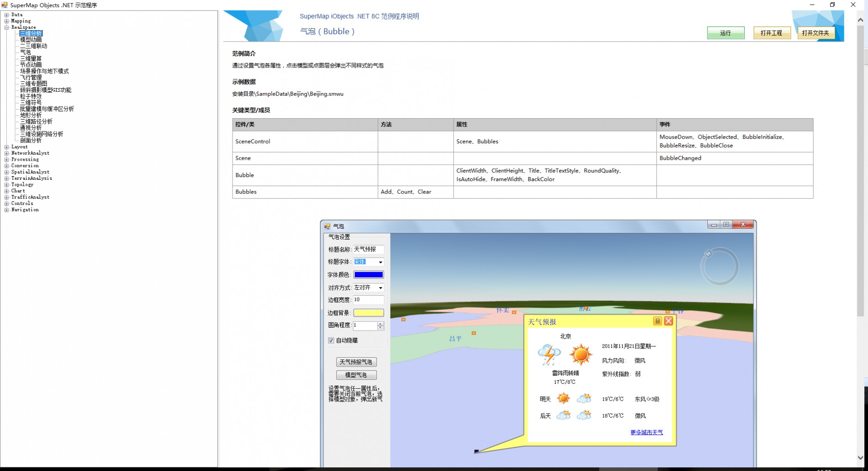
Task: Expand the Conversion tree node
Action: click(x=7, y=166)
